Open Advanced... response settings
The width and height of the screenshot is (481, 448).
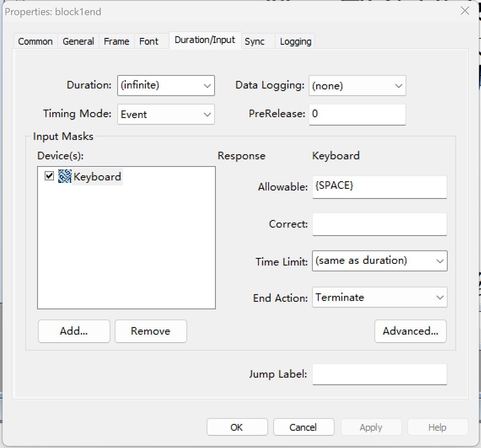click(410, 331)
